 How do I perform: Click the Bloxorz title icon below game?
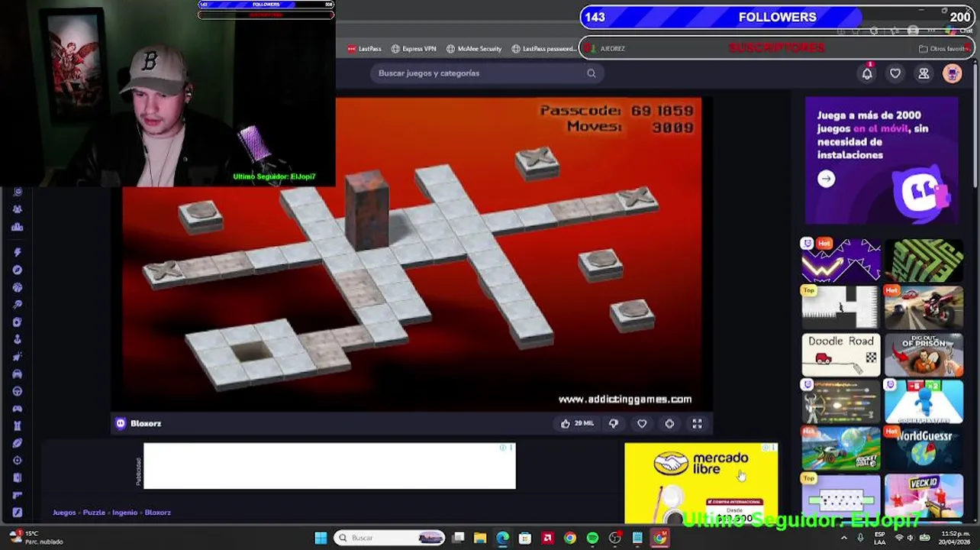pyautogui.click(x=121, y=423)
